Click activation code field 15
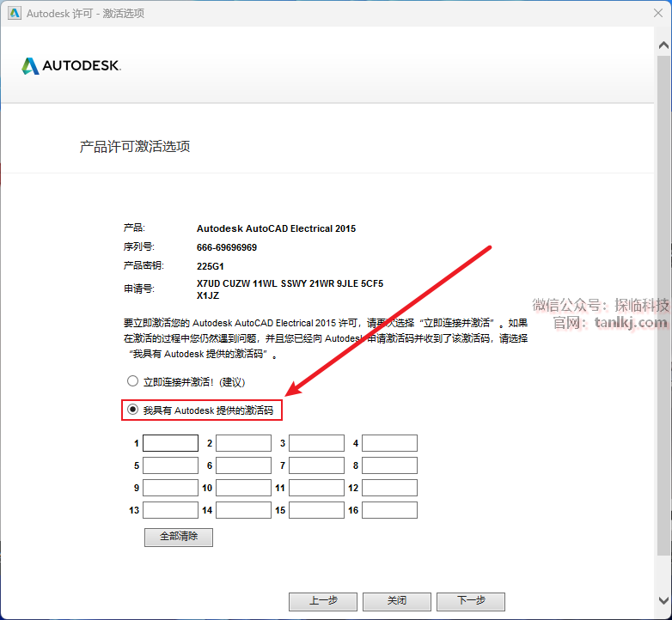Screen dimensions: 672x620 click(x=317, y=510)
